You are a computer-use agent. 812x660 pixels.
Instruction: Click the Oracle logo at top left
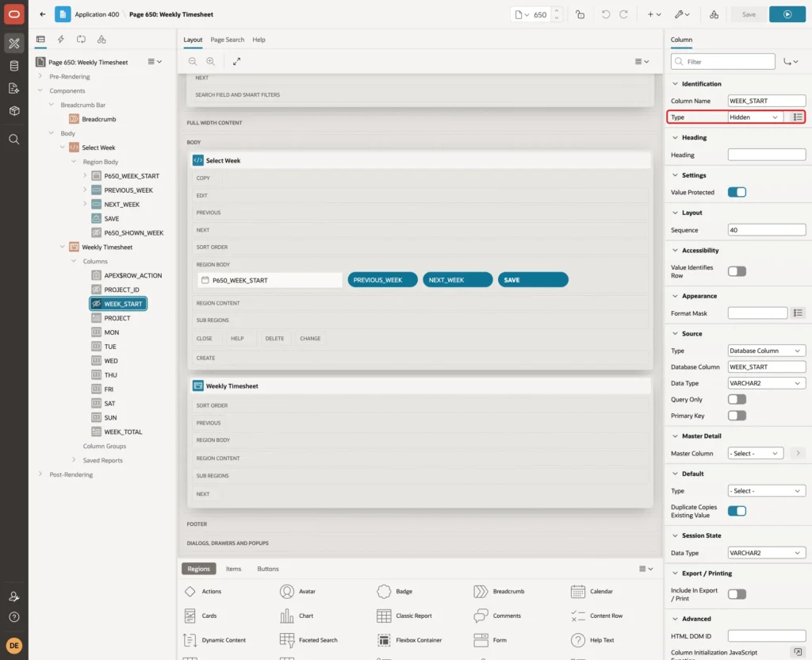click(14, 14)
